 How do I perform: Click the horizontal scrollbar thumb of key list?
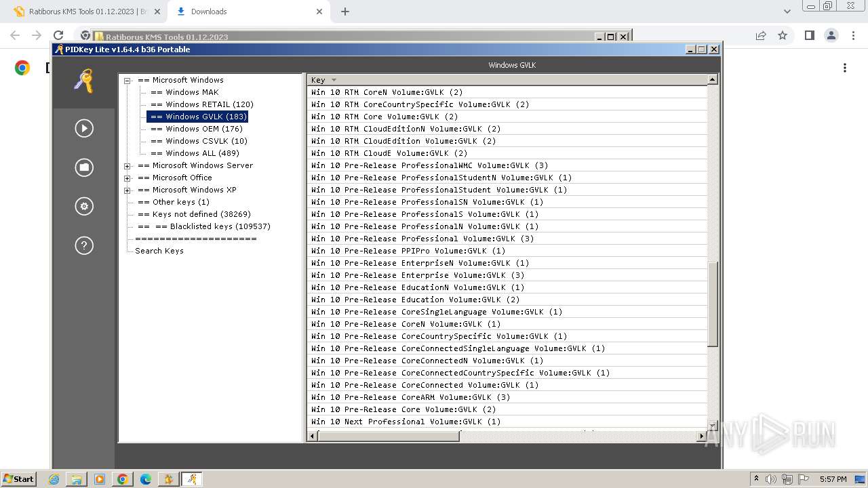(389, 436)
